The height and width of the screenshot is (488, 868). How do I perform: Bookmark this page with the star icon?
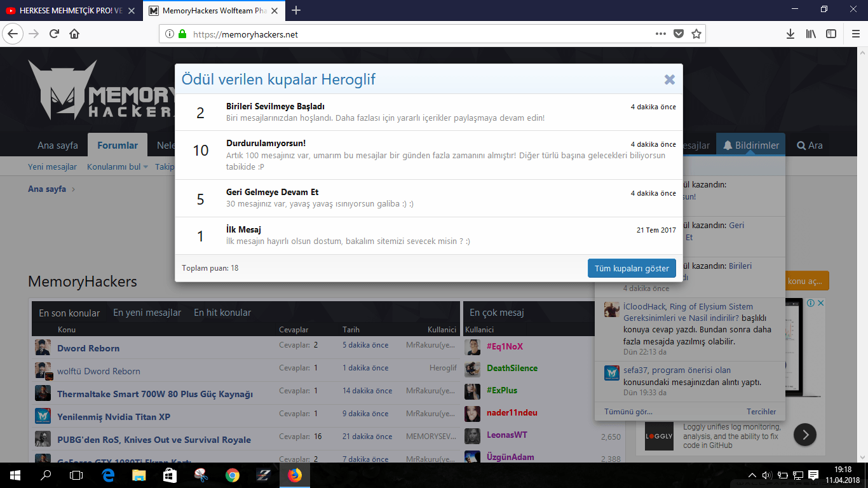coord(696,34)
